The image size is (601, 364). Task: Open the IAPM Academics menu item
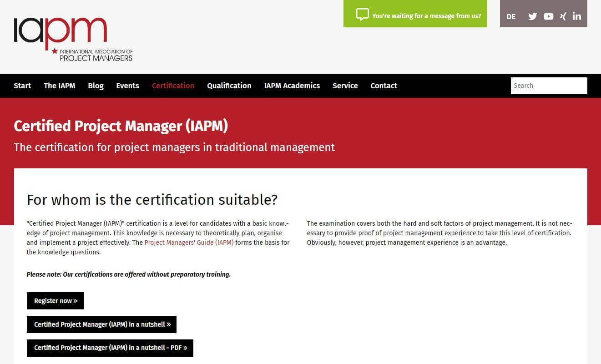click(292, 86)
